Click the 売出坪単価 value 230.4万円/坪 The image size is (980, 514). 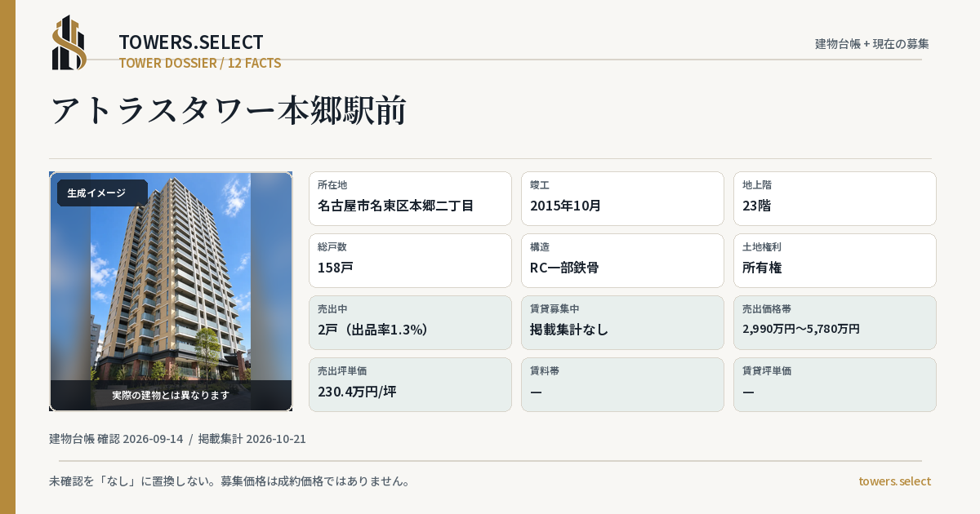[357, 392]
